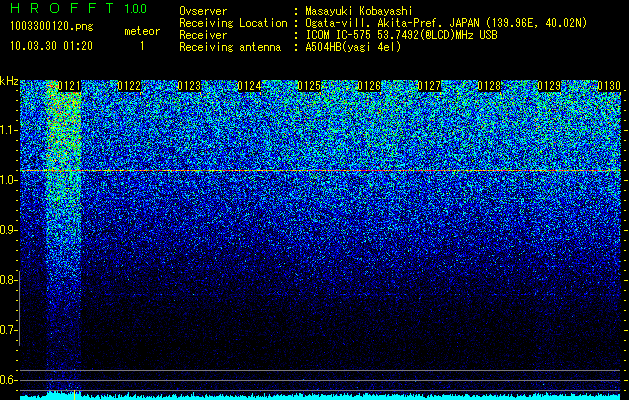Click the 1.1 frequency axis label

click(8, 130)
